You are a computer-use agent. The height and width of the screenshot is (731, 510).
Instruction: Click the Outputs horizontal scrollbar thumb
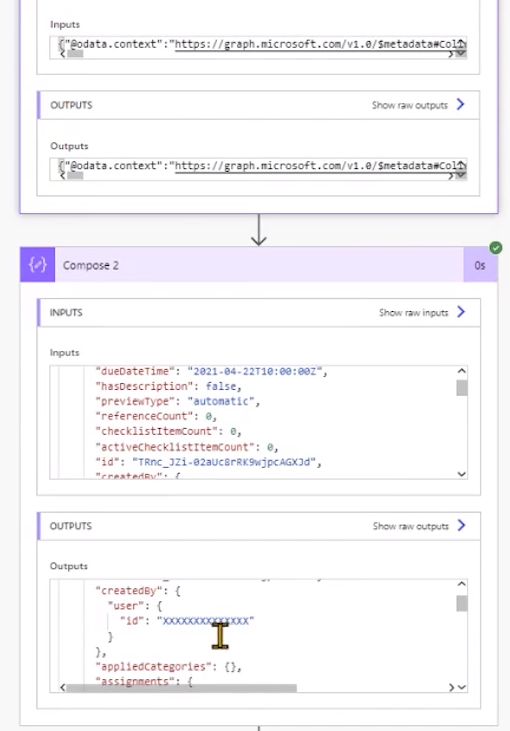181,688
